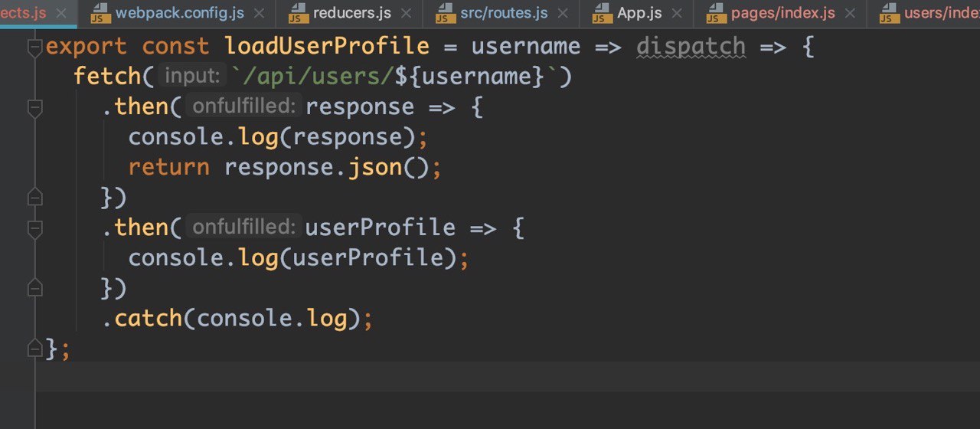Click the const keyword
Image resolution: width=980 pixels, height=429 pixels.
tap(175, 47)
